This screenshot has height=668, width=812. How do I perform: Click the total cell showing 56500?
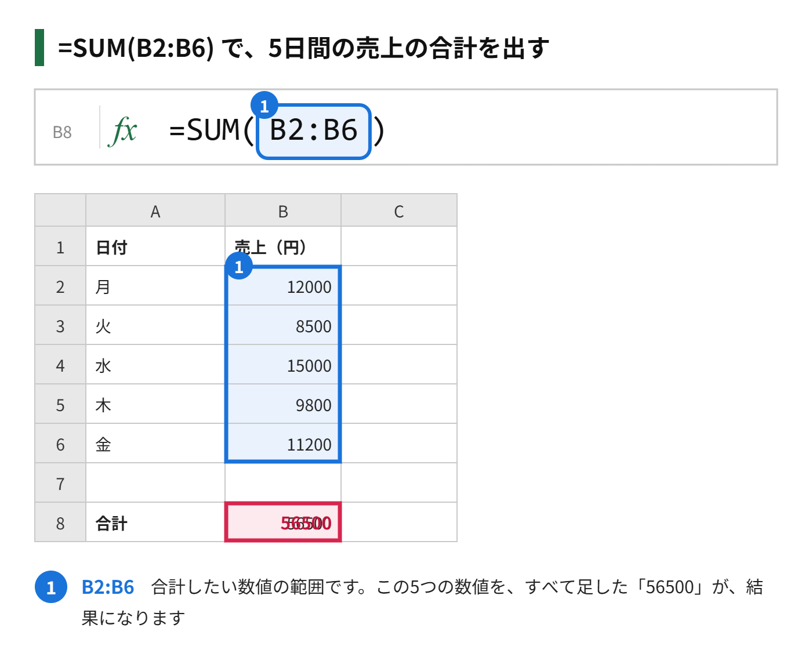coord(283,522)
